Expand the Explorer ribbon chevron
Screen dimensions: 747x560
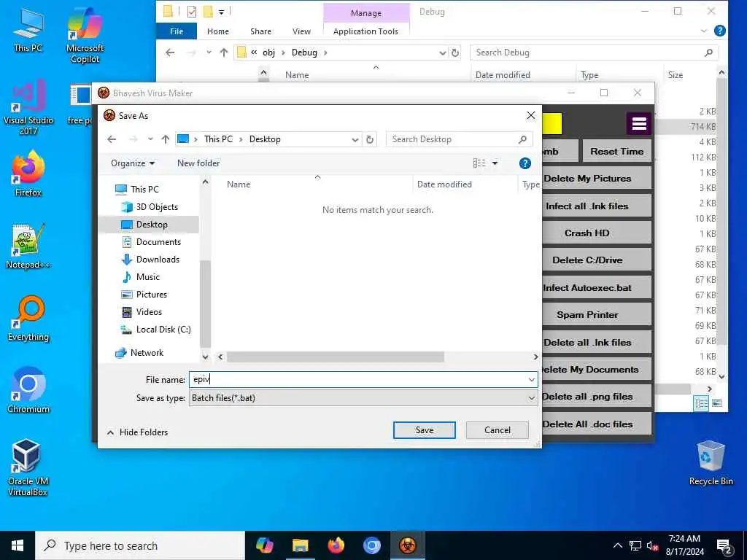click(x=704, y=31)
